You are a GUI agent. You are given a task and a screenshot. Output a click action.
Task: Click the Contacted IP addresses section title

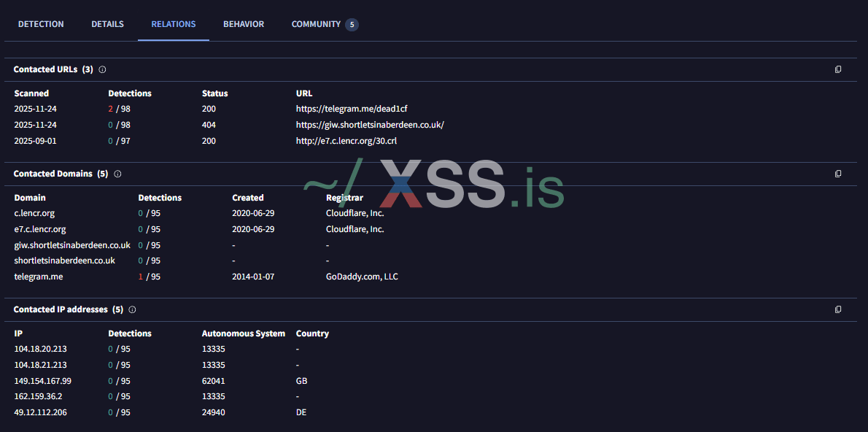(68, 309)
